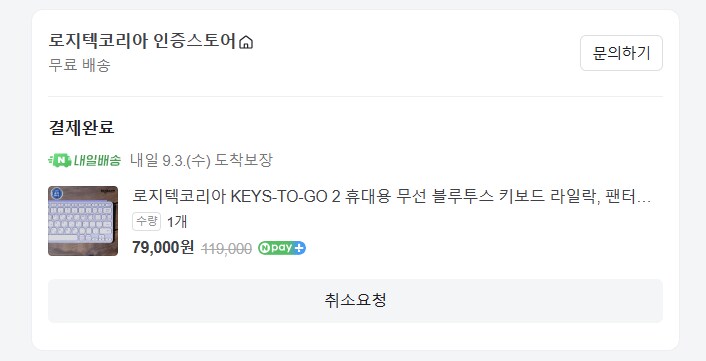The height and width of the screenshot is (361, 706).
Task: Click the struck-through 119,000 original price
Action: coord(226,248)
